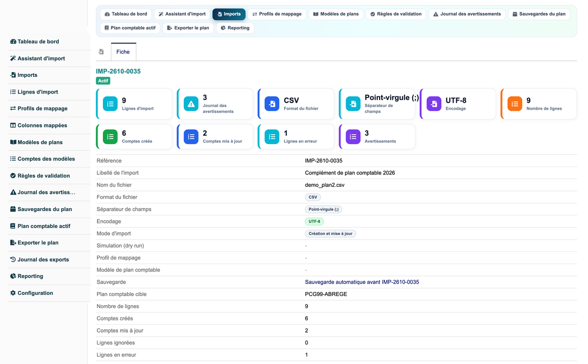Open Sauvegardes du plan in the top navigation
588x364 pixels.
tap(539, 14)
